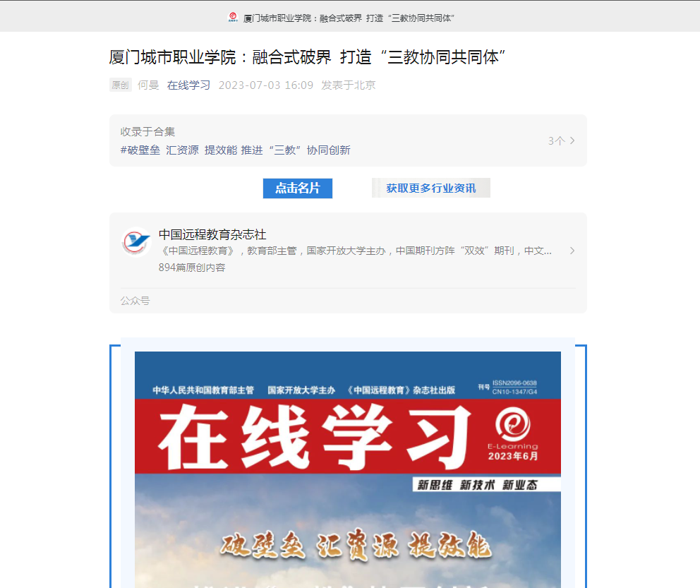Open the collection tag #破壁垒 汇资源 提效能
Image resolution: width=700 pixels, height=588 pixels.
(235, 150)
